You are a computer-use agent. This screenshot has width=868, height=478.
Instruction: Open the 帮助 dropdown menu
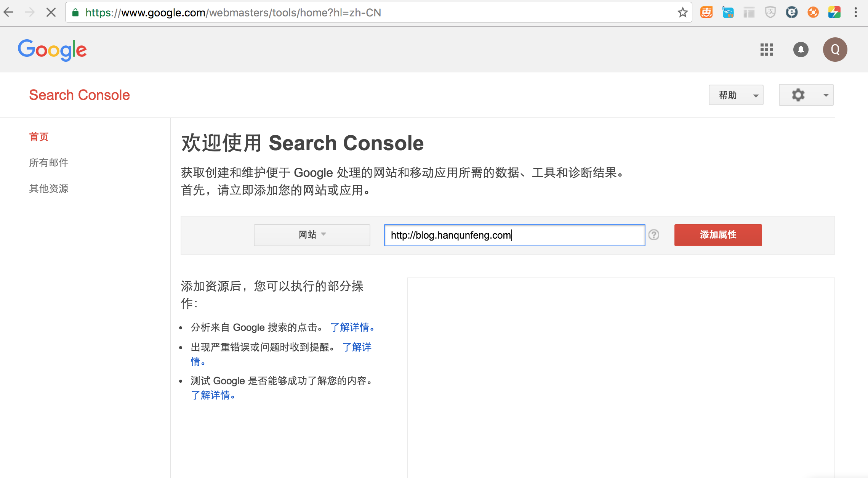tap(736, 95)
